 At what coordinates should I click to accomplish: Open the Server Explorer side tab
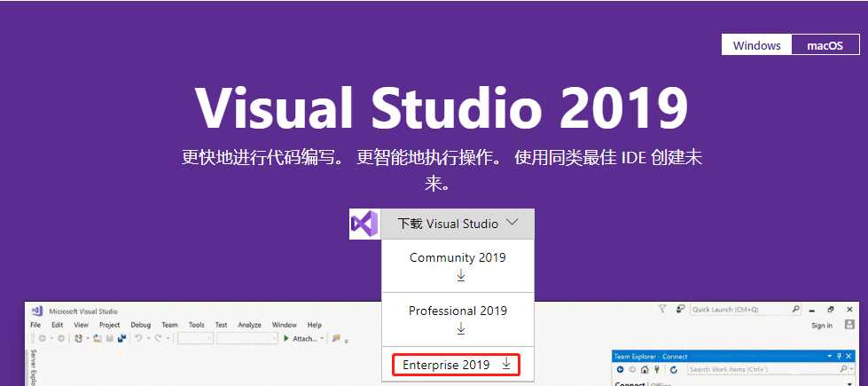(x=33, y=366)
